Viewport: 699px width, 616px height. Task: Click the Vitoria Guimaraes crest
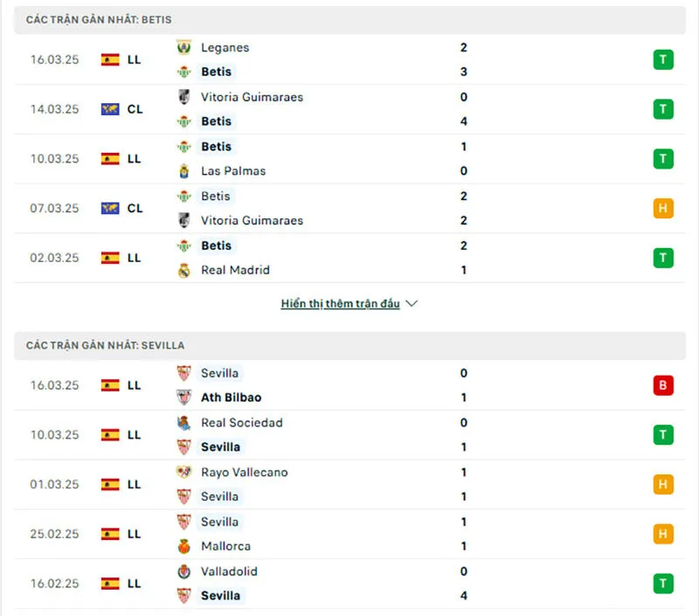[183, 97]
